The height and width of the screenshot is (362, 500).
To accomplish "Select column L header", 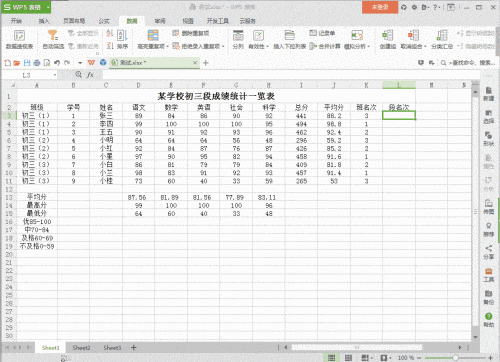I will 399,85.
